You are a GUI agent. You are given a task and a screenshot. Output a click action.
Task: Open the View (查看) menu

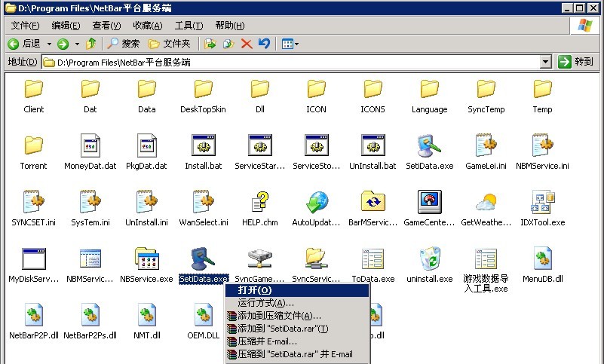pos(107,26)
